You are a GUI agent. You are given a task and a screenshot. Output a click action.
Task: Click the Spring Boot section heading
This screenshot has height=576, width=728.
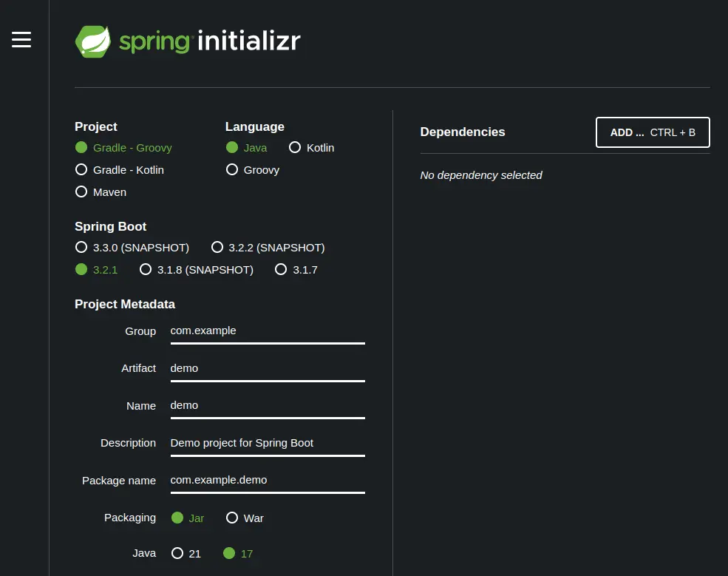pos(111,227)
